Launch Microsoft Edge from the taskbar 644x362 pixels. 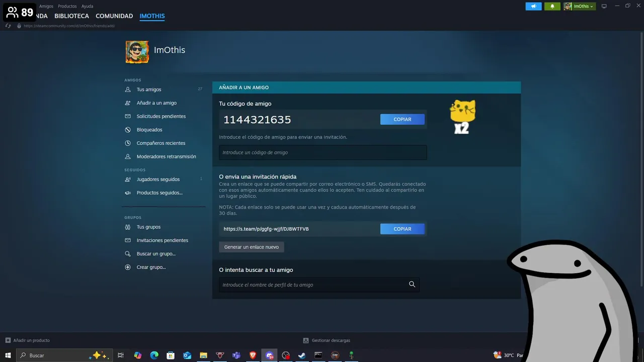pos(154,355)
